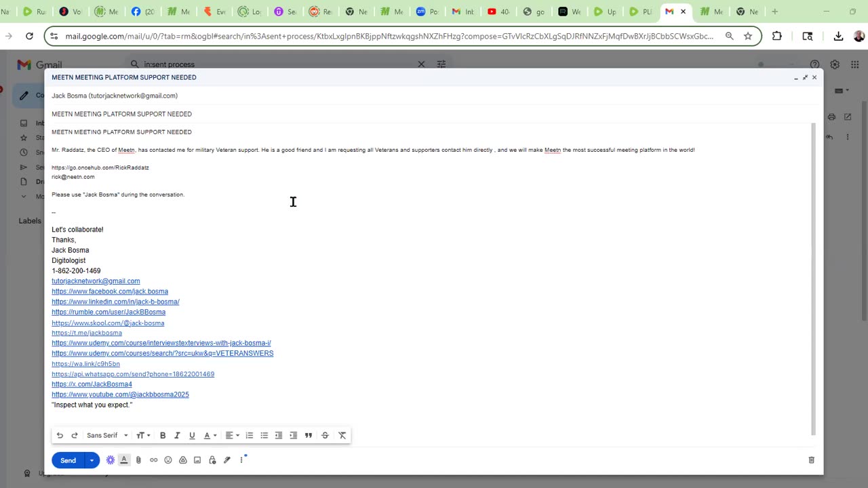Reload the page in Chrome
This screenshot has width=868, height=488.
click(x=29, y=36)
